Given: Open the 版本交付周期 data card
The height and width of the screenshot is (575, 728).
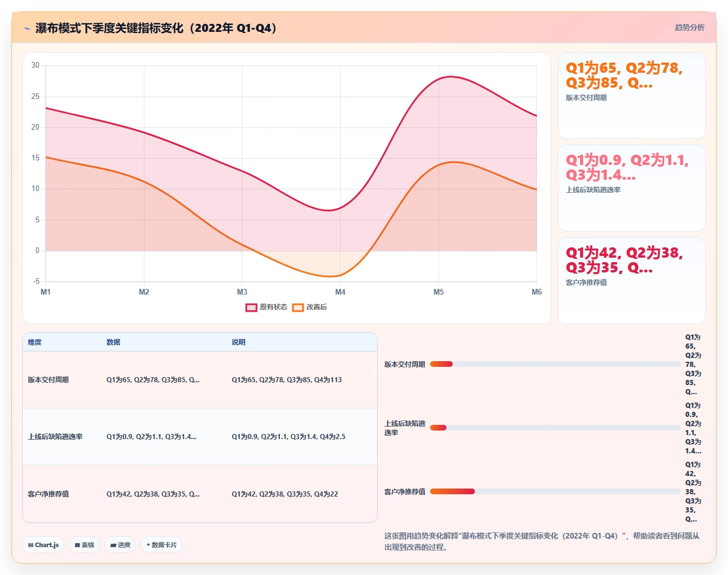Looking at the screenshot, I should pos(632,96).
